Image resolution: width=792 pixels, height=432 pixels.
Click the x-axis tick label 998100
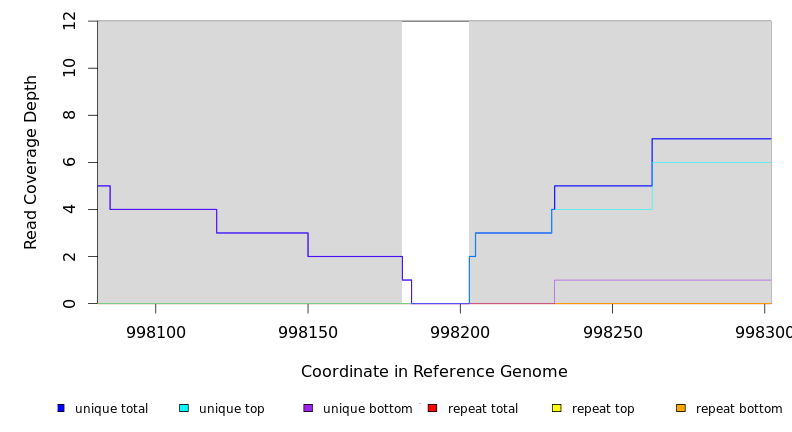click(x=155, y=331)
